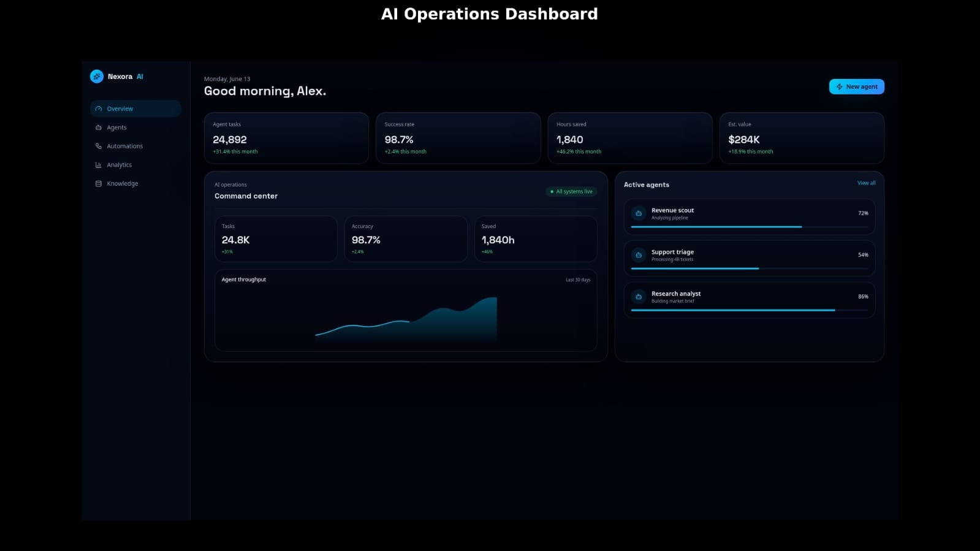Click the Command center title
Image resolution: width=980 pixels, height=551 pixels.
[x=246, y=196]
